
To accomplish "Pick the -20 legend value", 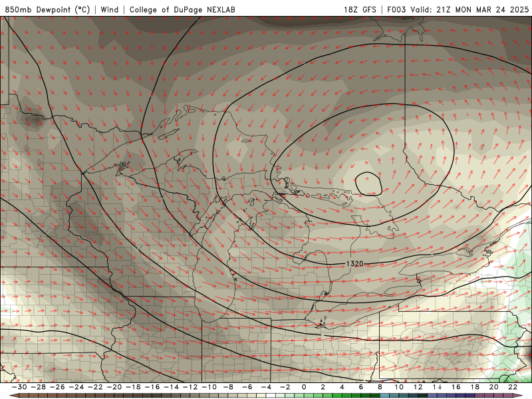I will (114, 387).
